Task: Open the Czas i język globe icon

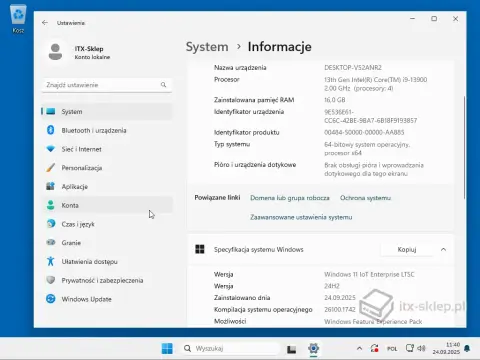Action: point(51,224)
